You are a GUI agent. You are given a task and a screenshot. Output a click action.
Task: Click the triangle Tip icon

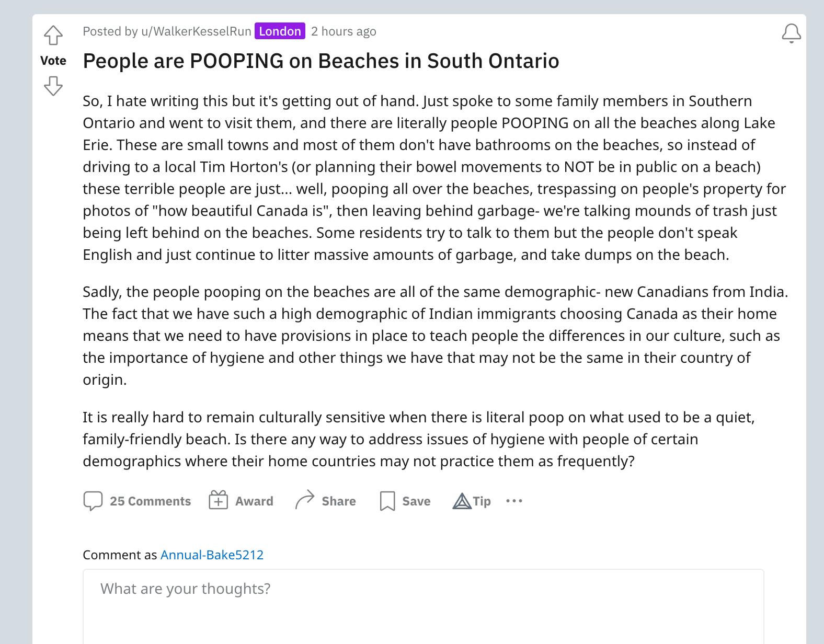click(x=462, y=501)
